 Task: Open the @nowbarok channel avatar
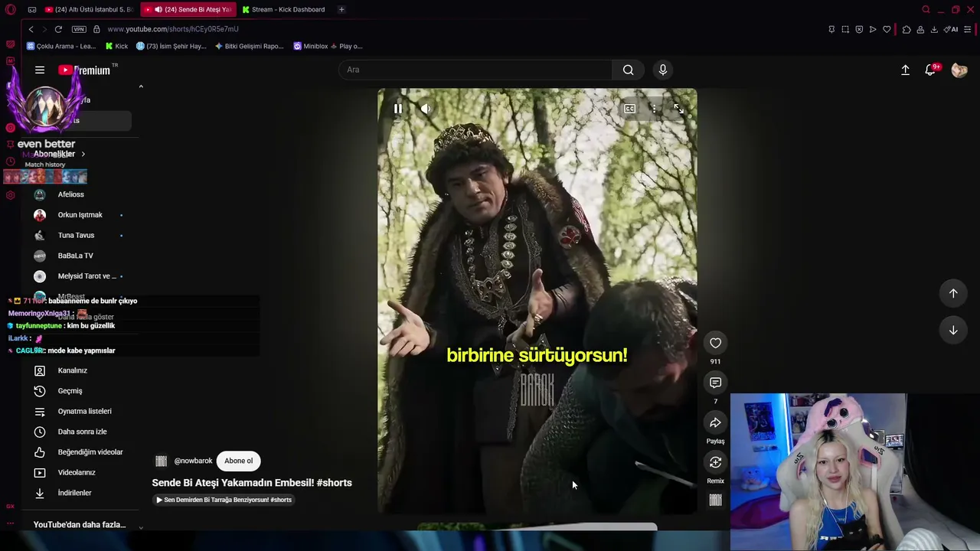(161, 461)
